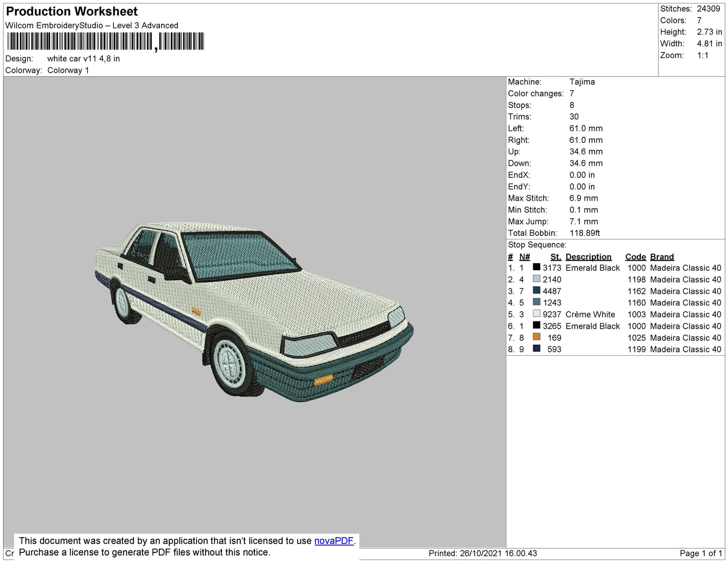Click the Up value 34.6 mm
Viewport: 728px width, 563px height.
586,152
